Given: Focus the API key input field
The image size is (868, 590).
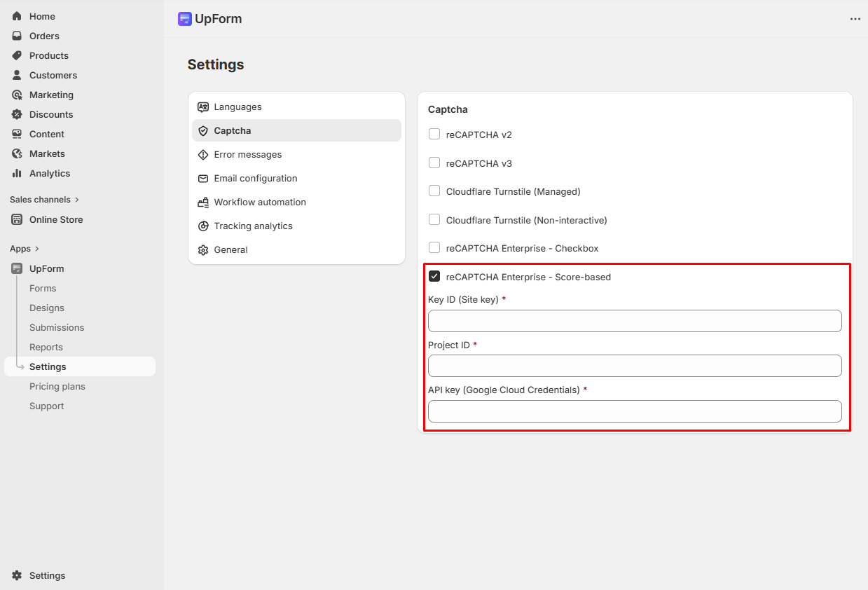Looking at the screenshot, I should click(x=635, y=411).
